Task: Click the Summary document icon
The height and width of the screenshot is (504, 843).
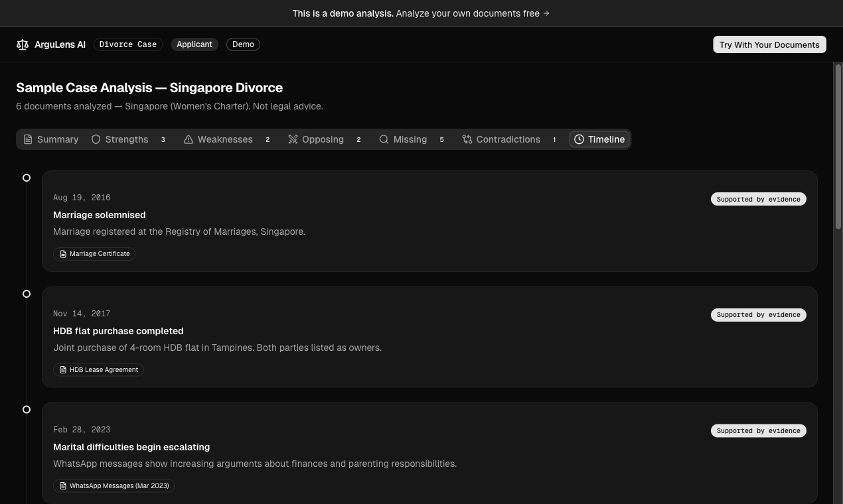Action: (x=28, y=139)
